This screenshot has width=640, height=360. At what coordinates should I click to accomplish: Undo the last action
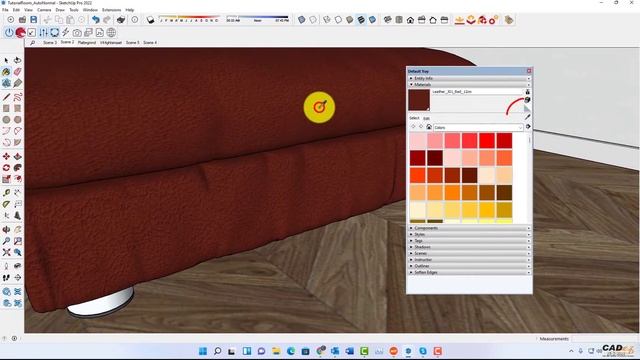tap(96, 20)
